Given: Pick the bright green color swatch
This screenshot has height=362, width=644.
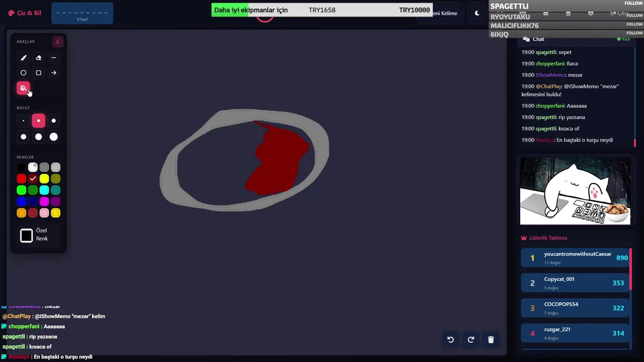Looking at the screenshot, I should [x=21, y=190].
